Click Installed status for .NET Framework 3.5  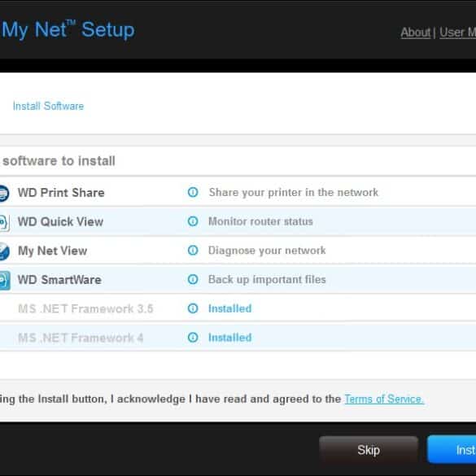229,308
